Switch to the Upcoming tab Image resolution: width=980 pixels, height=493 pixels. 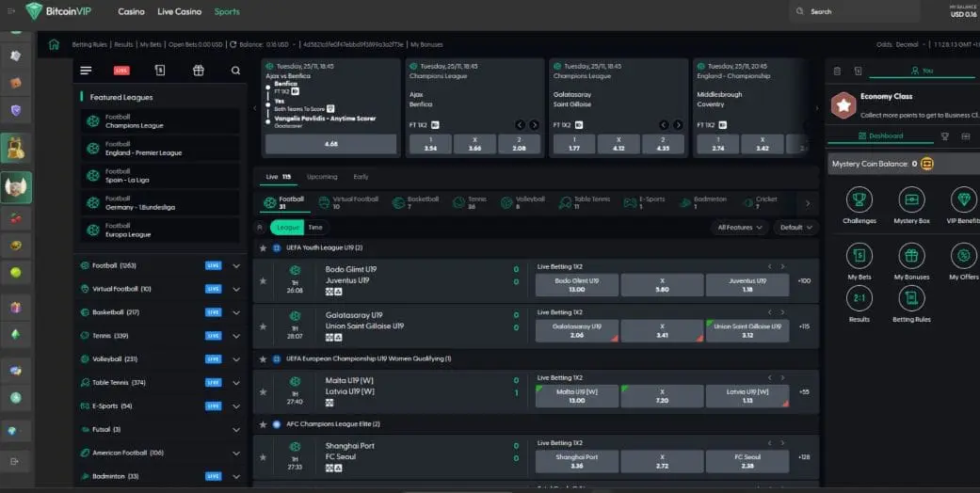tap(322, 177)
